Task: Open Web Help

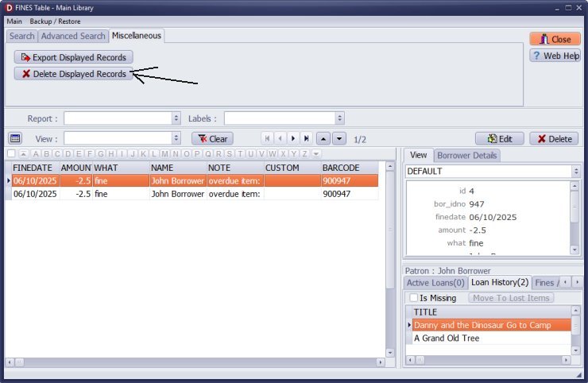Action: pos(555,56)
